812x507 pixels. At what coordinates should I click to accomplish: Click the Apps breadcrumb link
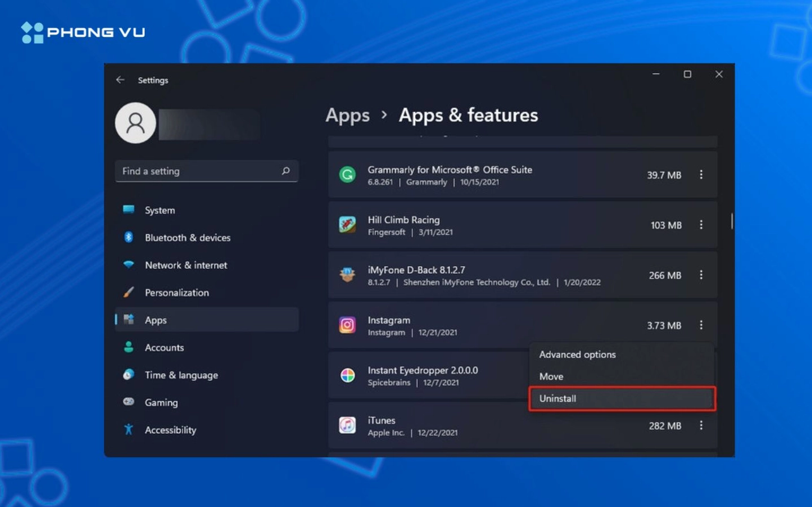[x=347, y=115]
